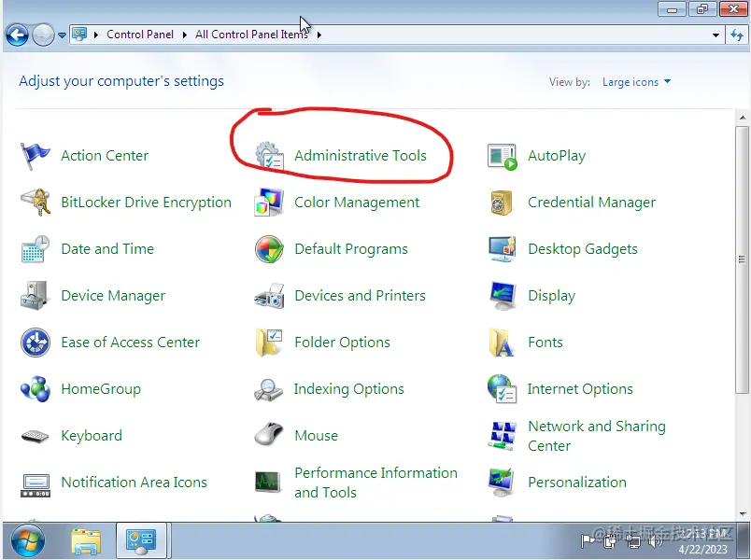Image resolution: width=751 pixels, height=560 pixels.
Task: Open Notification Area Icons icon
Action: click(35, 484)
